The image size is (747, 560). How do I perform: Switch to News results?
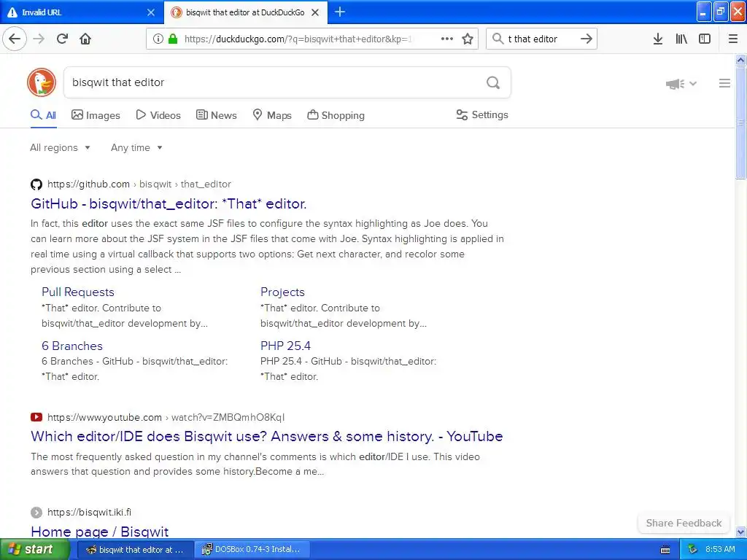pyautogui.click(x=216, y=115)
